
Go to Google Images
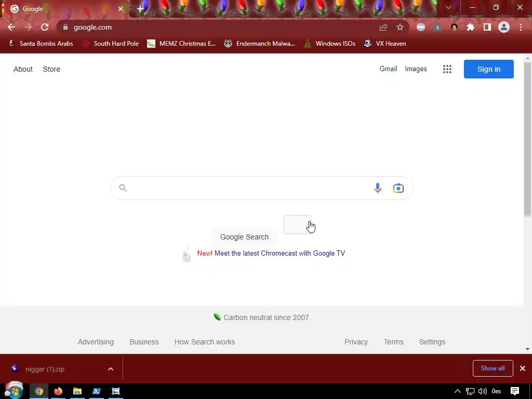click(416, 69)
